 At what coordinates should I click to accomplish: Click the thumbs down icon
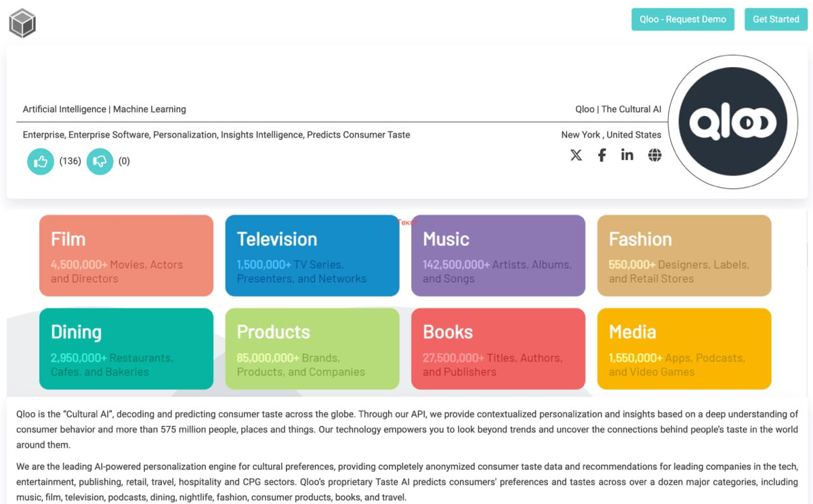(100, 161)
